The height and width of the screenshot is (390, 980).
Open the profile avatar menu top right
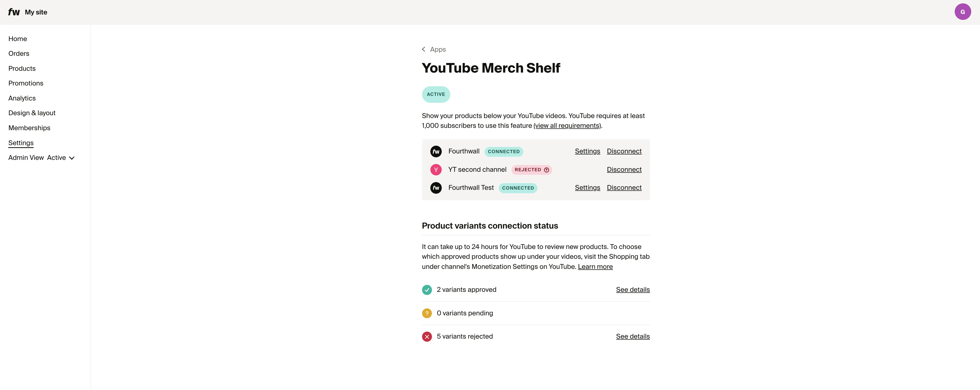pos(962,11)
